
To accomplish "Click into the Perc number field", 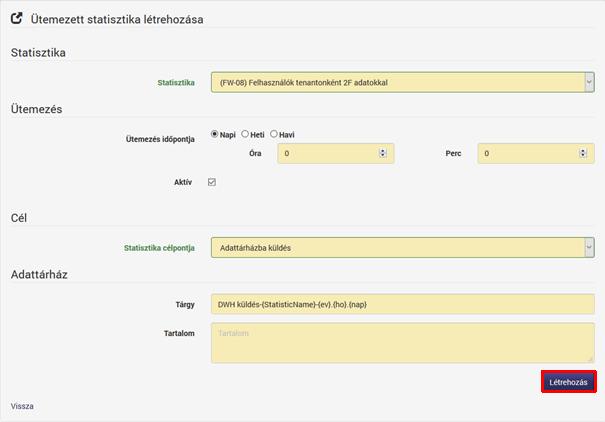I will click(536, 153).
